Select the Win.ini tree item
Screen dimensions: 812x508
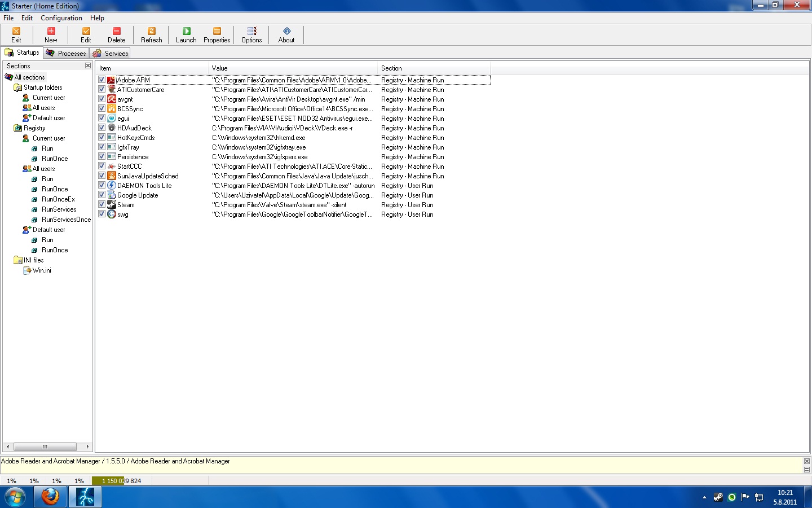(x=42, y=270)
